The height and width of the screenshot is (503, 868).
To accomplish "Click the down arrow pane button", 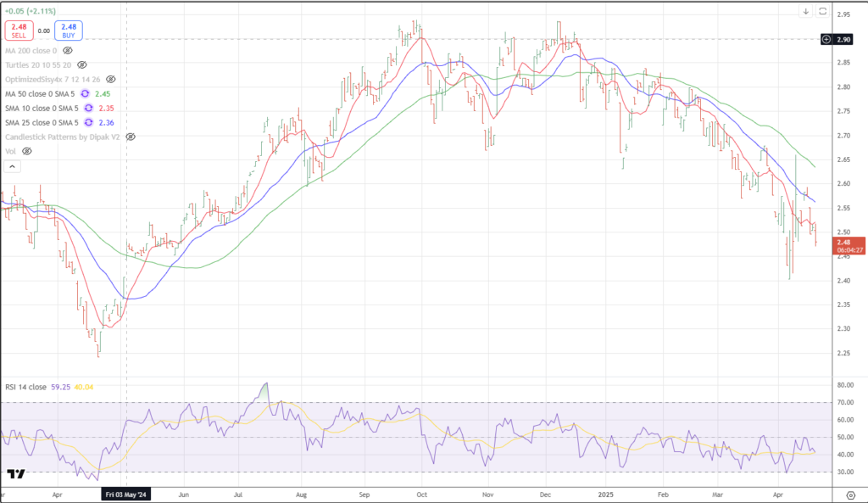I will 806,11.
